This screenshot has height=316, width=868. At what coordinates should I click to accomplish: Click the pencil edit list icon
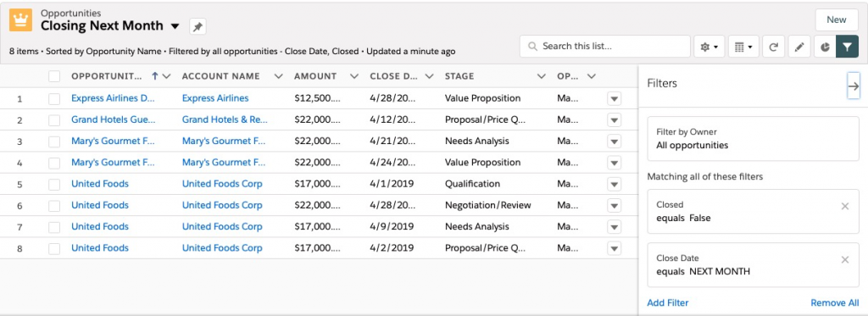(x=798, y=47)
